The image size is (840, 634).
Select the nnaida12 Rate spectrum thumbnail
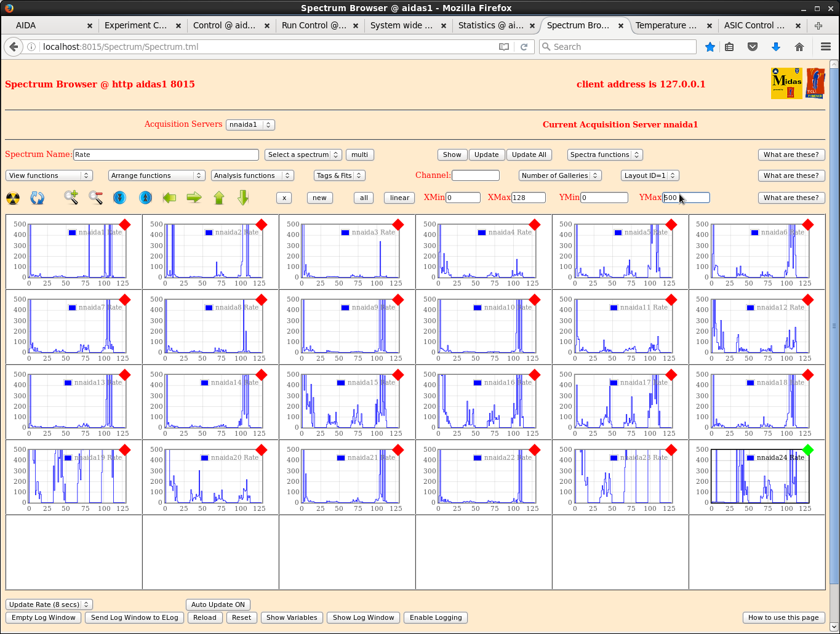tap(757, 327)
